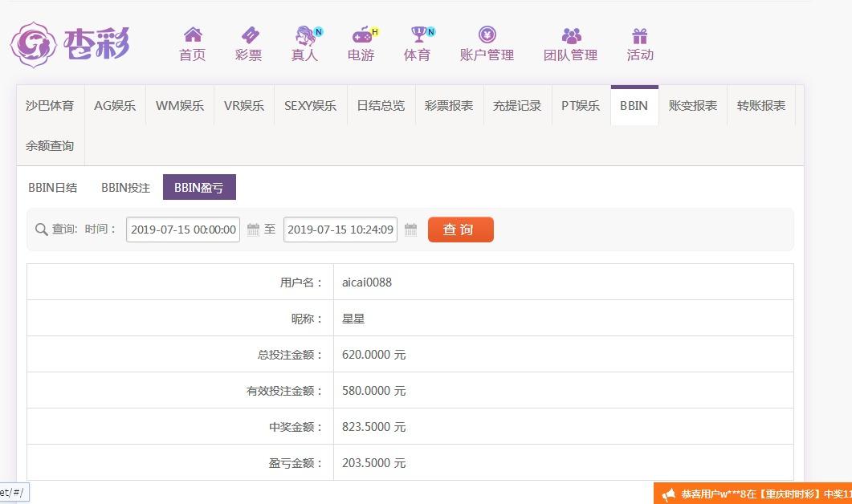Click the orange 查询 button
This screenshot has height=504, width=852.
click(x=460, y=230)
